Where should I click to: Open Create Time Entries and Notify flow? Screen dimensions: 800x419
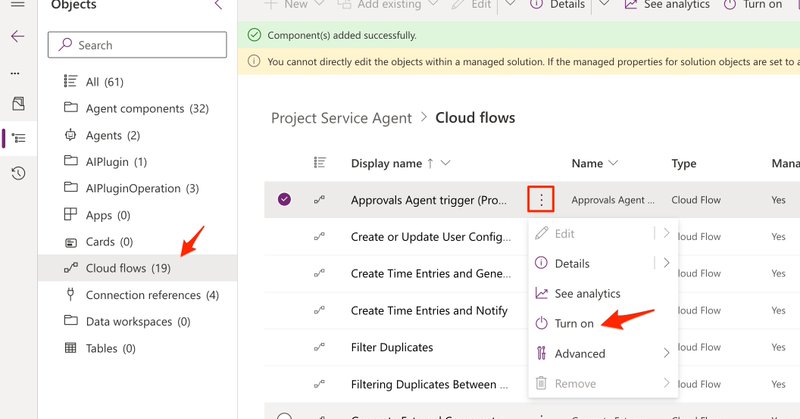coord(429,310)
